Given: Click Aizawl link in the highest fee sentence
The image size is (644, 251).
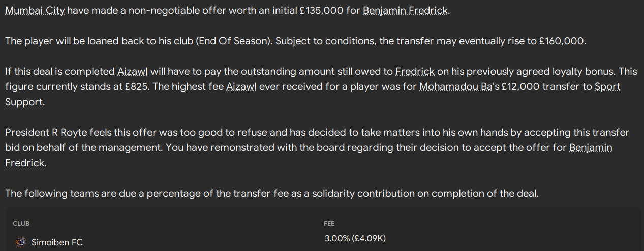Looking at the screenshot, I should coord(240,86).
